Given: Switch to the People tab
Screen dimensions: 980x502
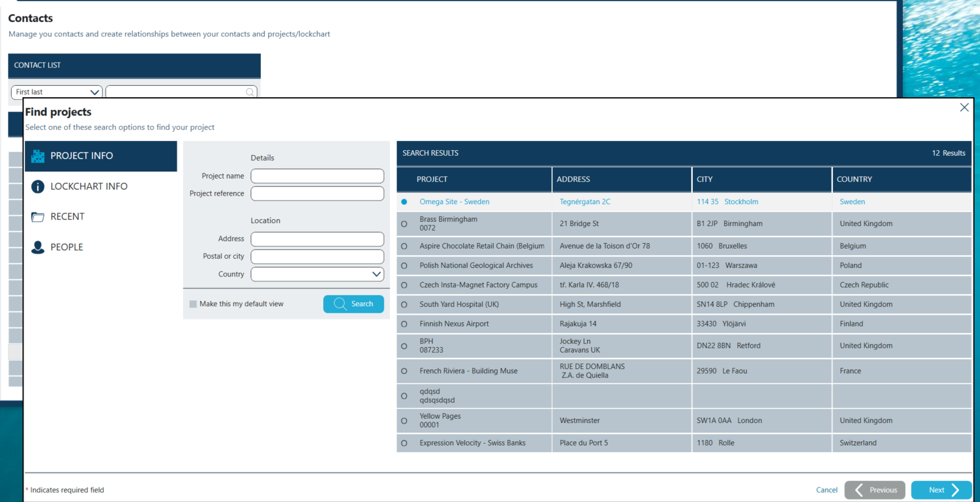Looking at the screenshot, I should pyautogui.click(x=67, y=247).
